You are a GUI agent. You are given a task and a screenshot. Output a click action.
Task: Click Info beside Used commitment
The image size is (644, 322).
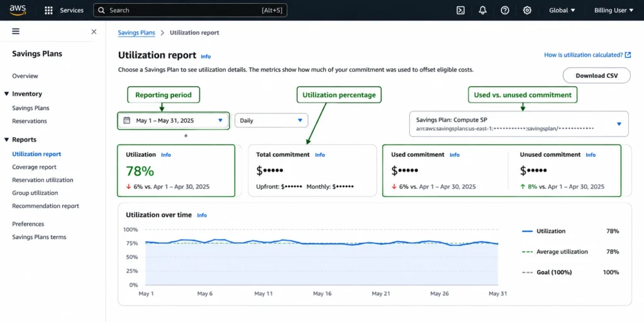click(x=455, y=155)
